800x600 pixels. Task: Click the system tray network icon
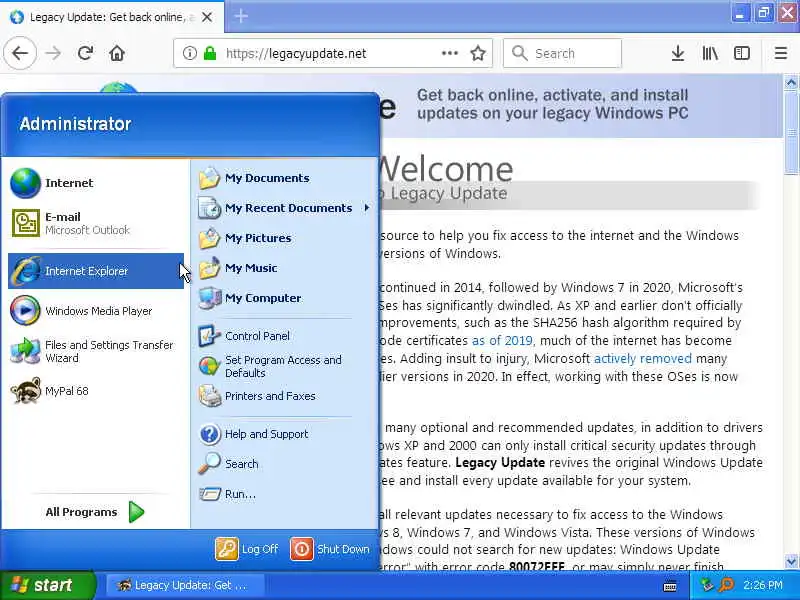(x=706, y=585)
